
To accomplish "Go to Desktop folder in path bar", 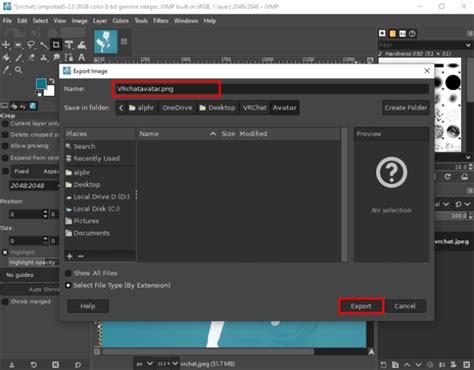I will 218,108.
